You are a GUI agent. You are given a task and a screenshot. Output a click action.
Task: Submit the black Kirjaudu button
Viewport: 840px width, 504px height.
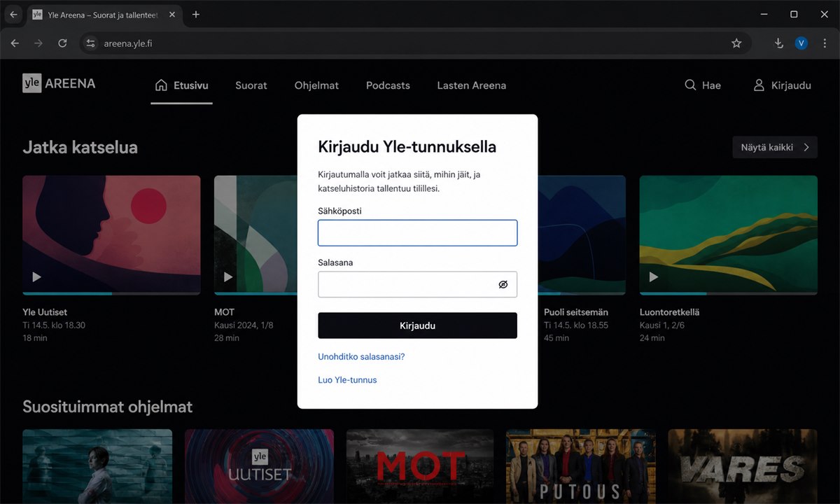pos(418,325)
